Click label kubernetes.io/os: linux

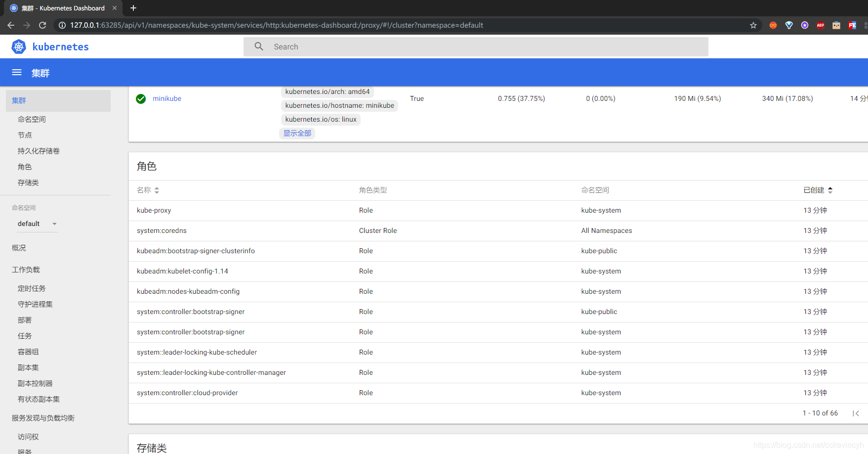click(x=321, y=119)
